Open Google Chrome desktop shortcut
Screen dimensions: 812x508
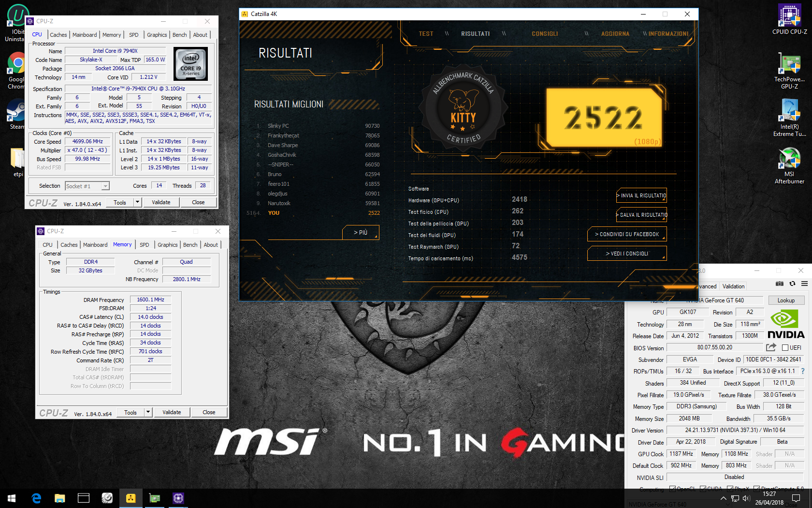tap(16, 71)
